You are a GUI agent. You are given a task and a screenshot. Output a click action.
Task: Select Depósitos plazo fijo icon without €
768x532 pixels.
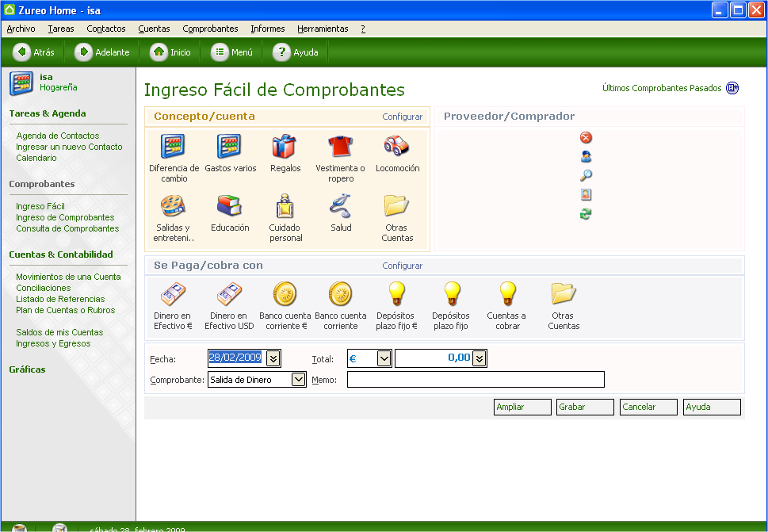point(452,294)
